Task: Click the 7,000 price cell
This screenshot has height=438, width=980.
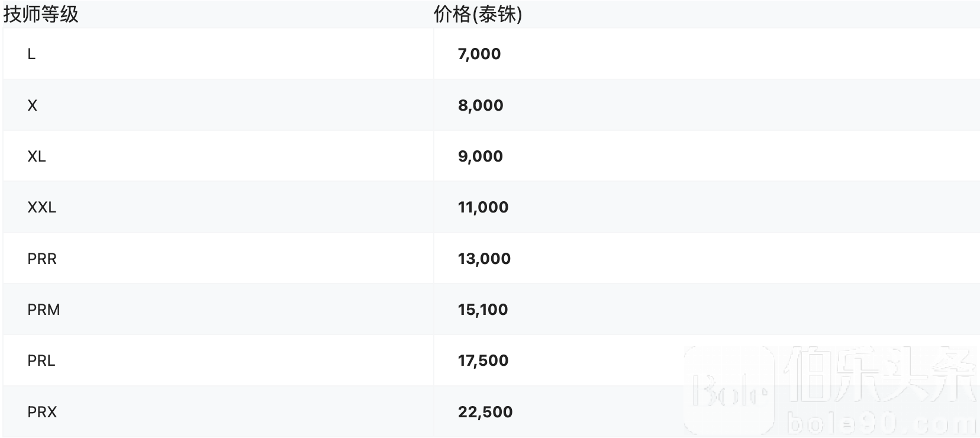Action: 479,54
